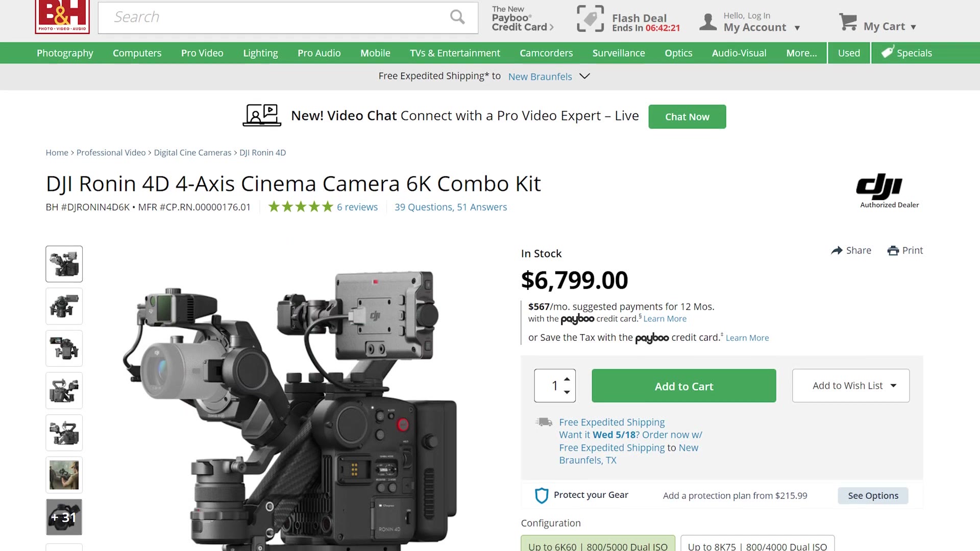
Task: Open the TVs & Entertainment menu
Action: [455, 53]
